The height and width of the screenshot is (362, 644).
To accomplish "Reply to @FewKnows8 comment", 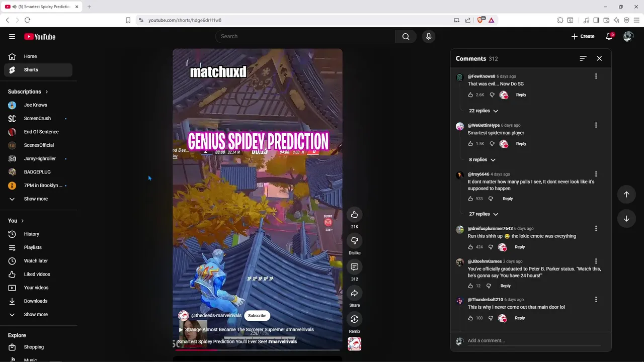I will point(521,95).
